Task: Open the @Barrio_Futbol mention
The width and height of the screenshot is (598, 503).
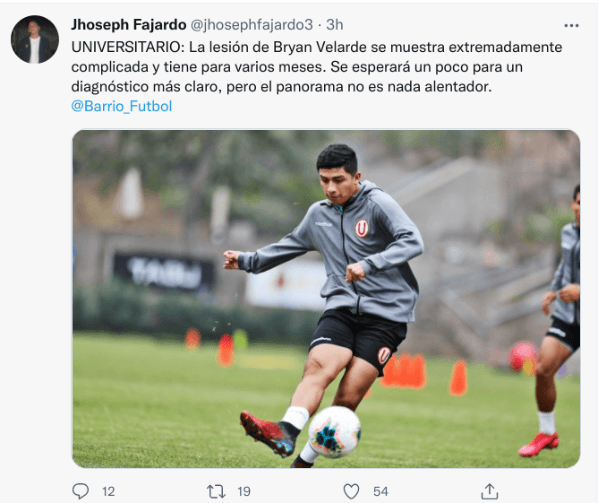Action: click(x=122, y=106)
